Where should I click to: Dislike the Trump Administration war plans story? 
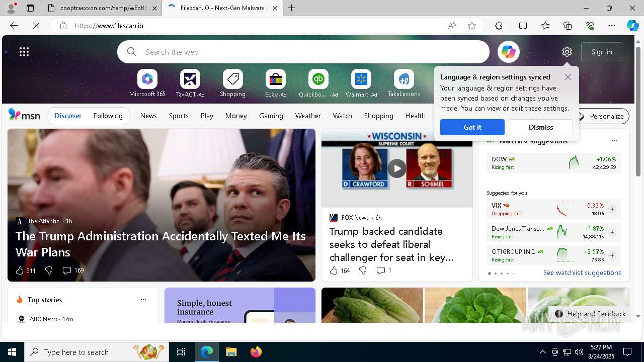click(x=49, y=270)
